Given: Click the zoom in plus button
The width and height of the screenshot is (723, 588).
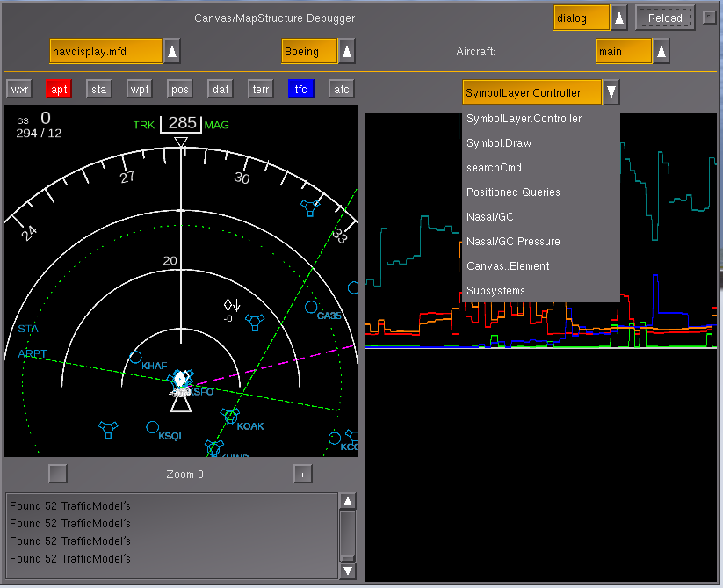Looking at the screenshot, I should pyautogui.click(x=302, y=474).
